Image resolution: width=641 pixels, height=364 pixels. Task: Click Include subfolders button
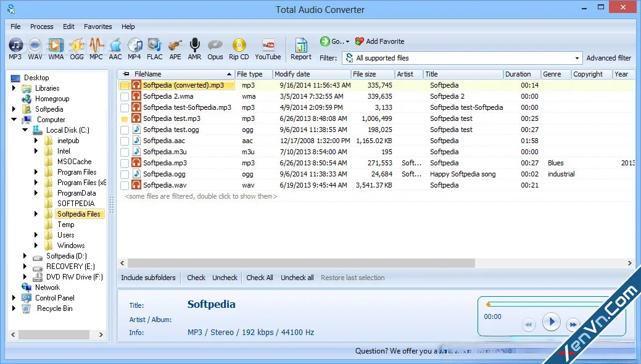(x=148, y=278)
